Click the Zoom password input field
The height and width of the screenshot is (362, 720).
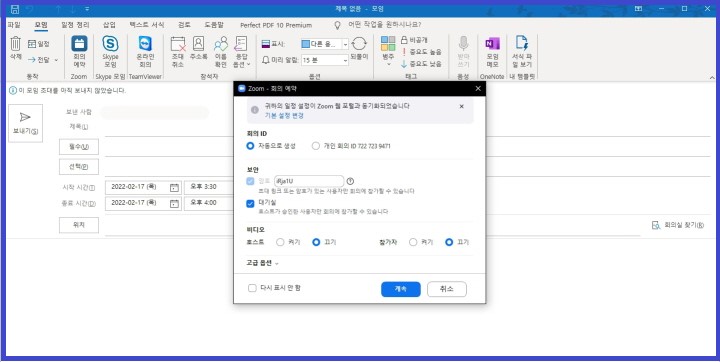[x=309, y=181]
